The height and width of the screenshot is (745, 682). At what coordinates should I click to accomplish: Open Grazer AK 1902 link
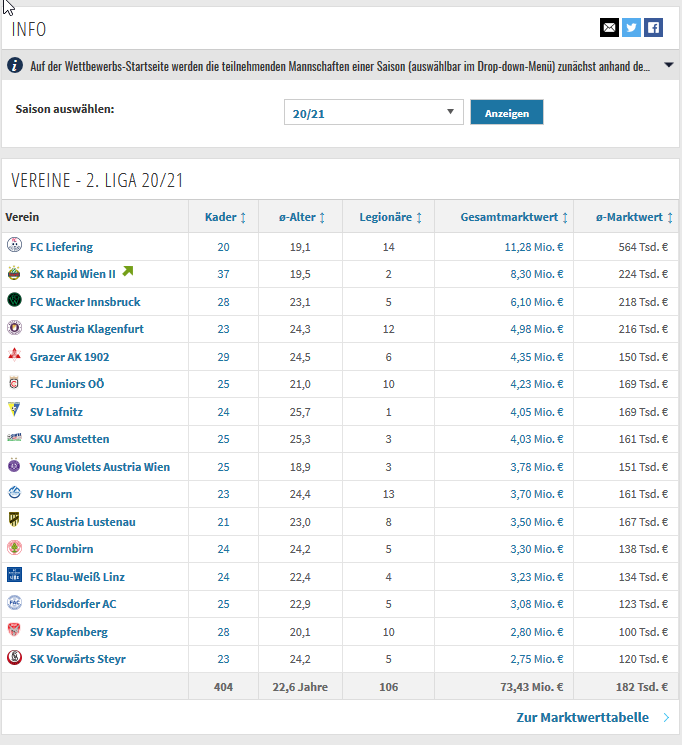(x=69, y=357)
